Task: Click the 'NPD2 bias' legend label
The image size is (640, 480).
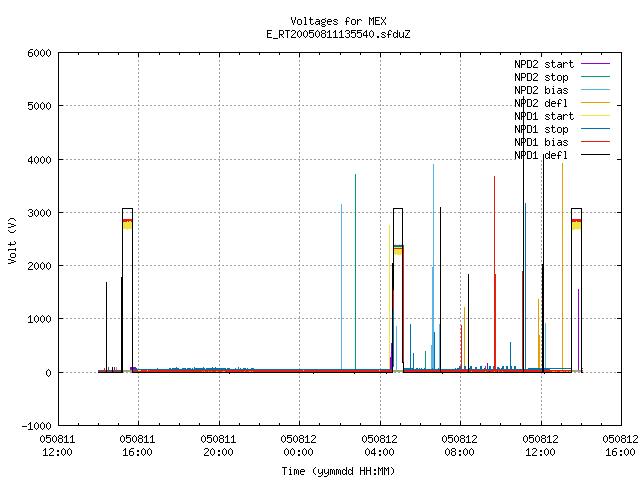Action: pos(541,90)
